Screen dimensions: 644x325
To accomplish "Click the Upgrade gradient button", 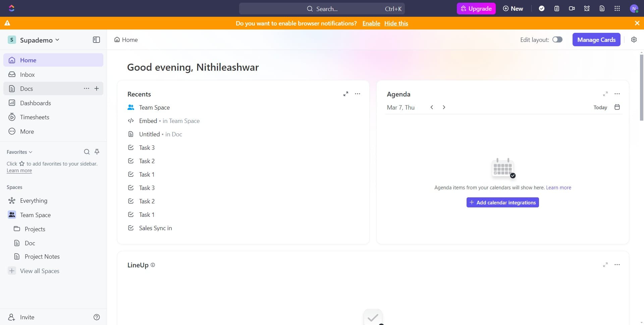I will click(476, 8).
